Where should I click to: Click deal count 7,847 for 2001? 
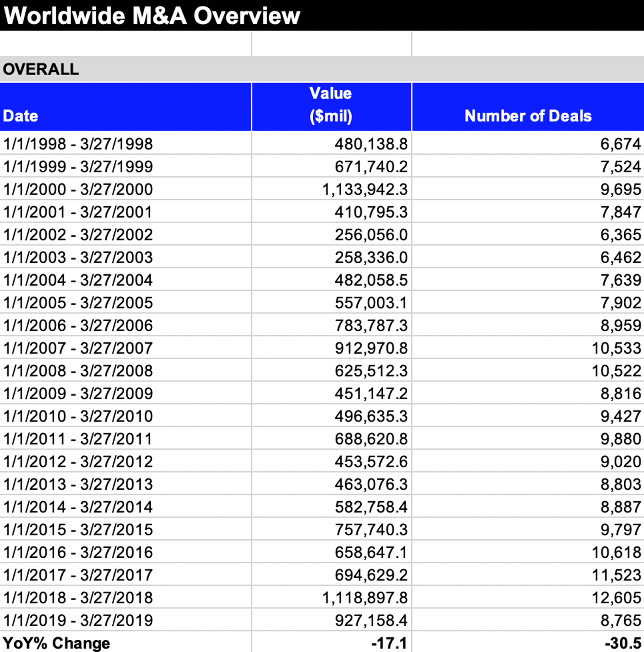click(620, 212)
